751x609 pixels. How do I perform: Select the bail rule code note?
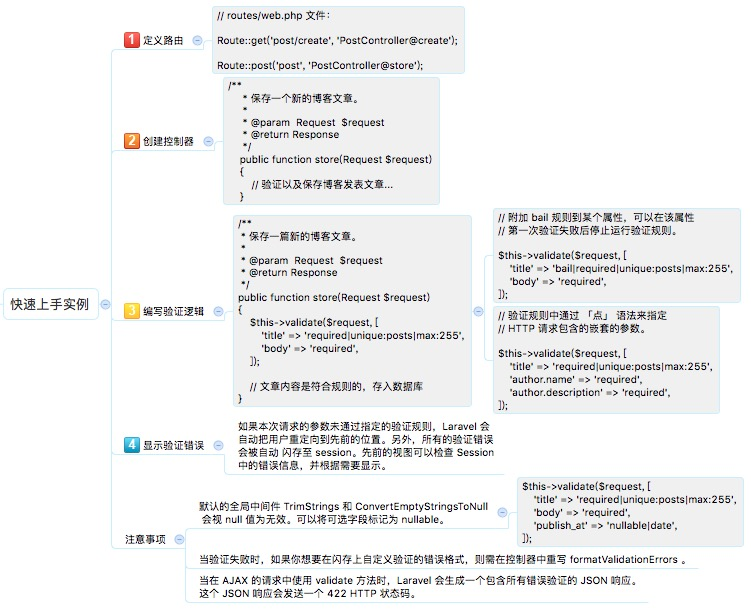click(616, 255)
